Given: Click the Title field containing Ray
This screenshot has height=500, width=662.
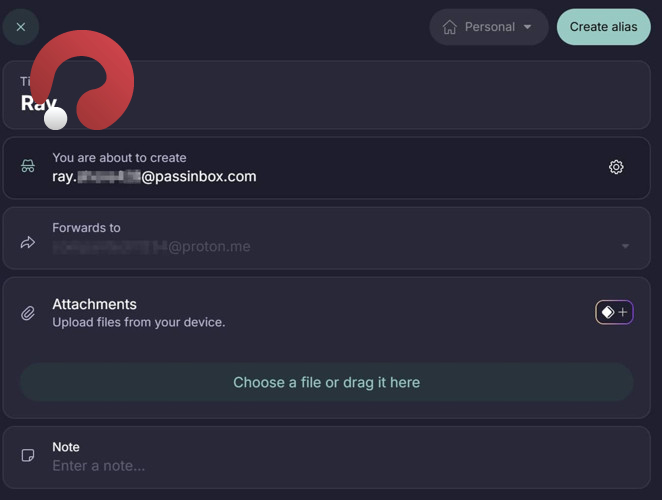Looking at the screenshot, I should tap(326, 95).
